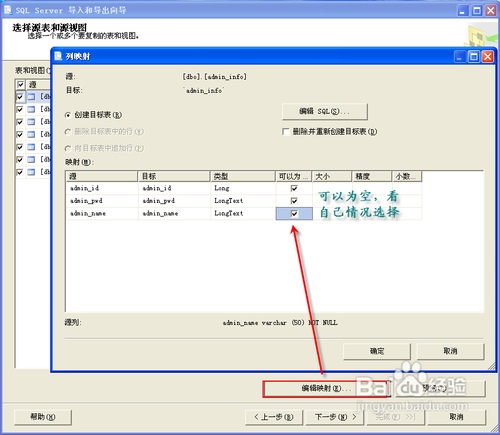
Task: Click 取消 in column mapping dialog
Action: point(450,351)
